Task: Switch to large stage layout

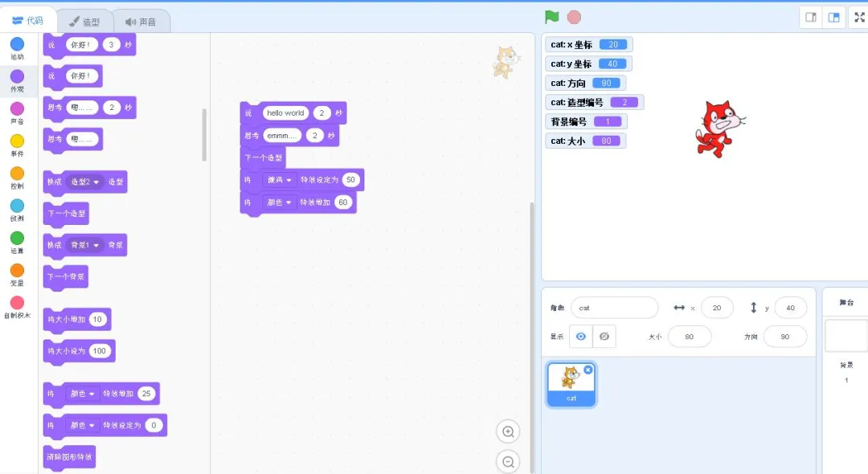Action: pos(834,18)
